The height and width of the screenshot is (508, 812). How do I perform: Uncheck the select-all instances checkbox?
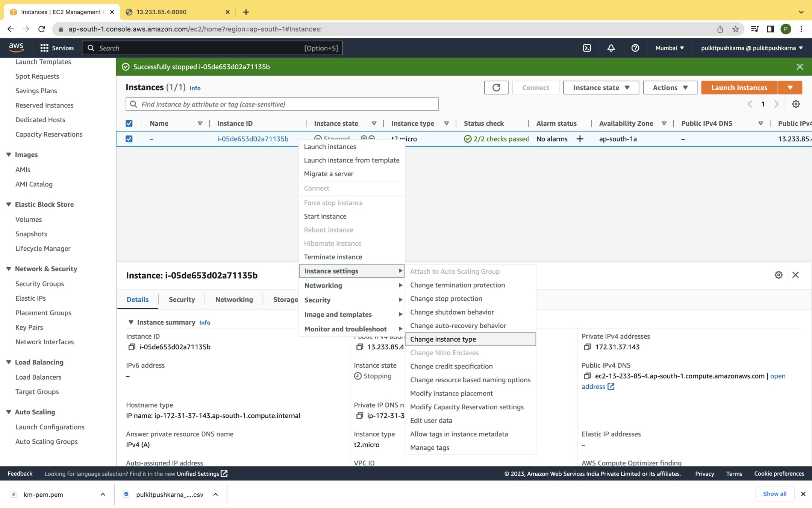(129, 123)
